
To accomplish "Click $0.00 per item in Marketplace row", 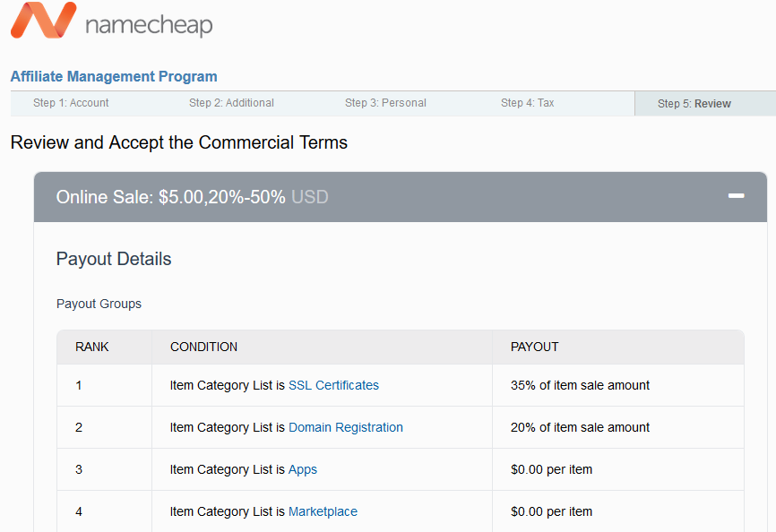I will [551, 511].
